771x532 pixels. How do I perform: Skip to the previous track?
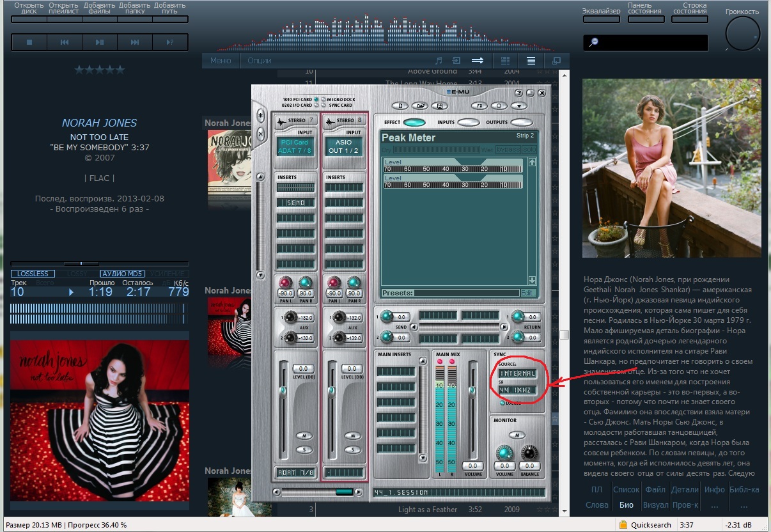65,42
